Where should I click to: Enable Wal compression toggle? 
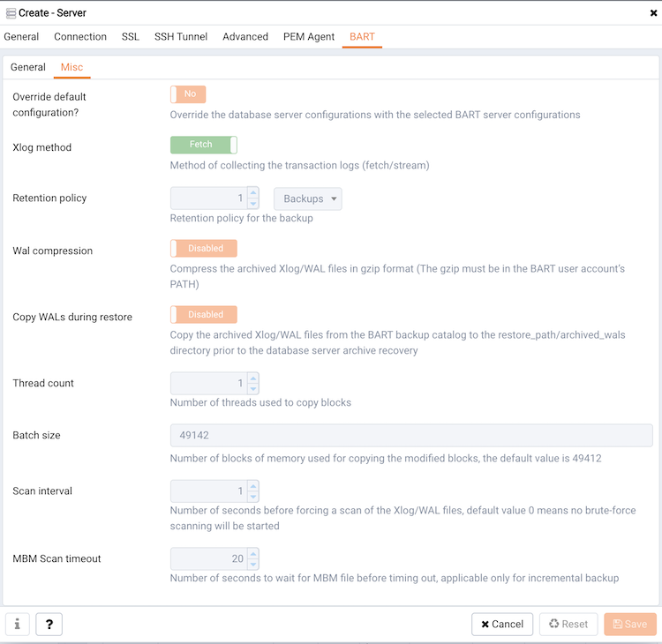(x=204, y=248)
